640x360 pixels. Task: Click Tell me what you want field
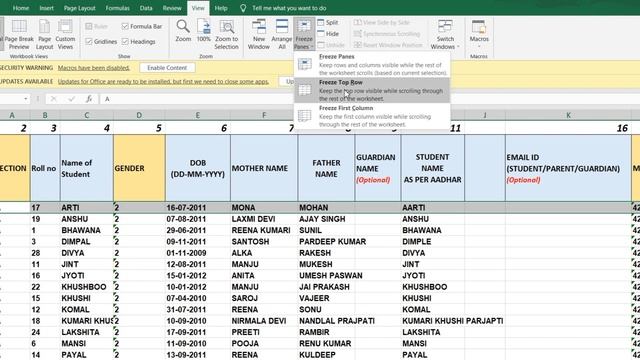tap(289, 8)
